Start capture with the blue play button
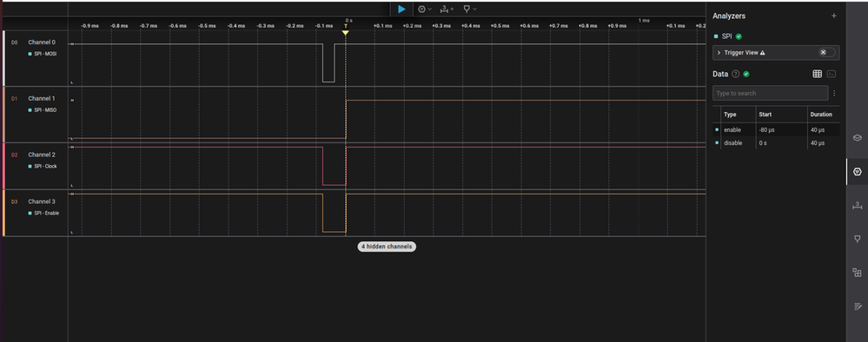 [402, 9]
